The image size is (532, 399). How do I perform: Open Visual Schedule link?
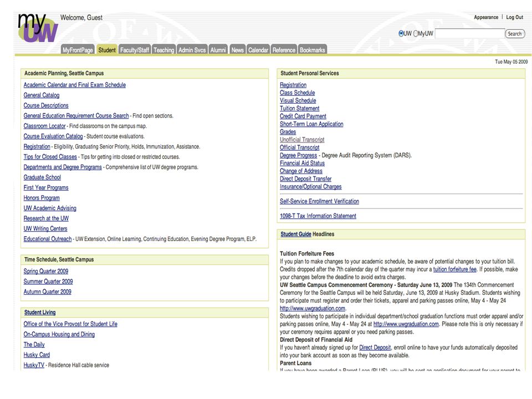click(298, 100)
